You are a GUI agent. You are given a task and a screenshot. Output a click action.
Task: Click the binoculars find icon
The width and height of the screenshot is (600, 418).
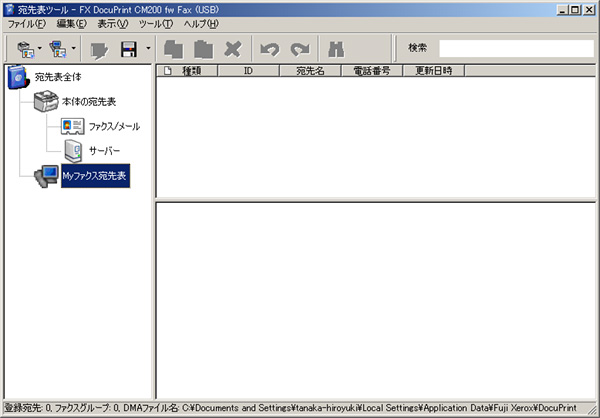337,47
